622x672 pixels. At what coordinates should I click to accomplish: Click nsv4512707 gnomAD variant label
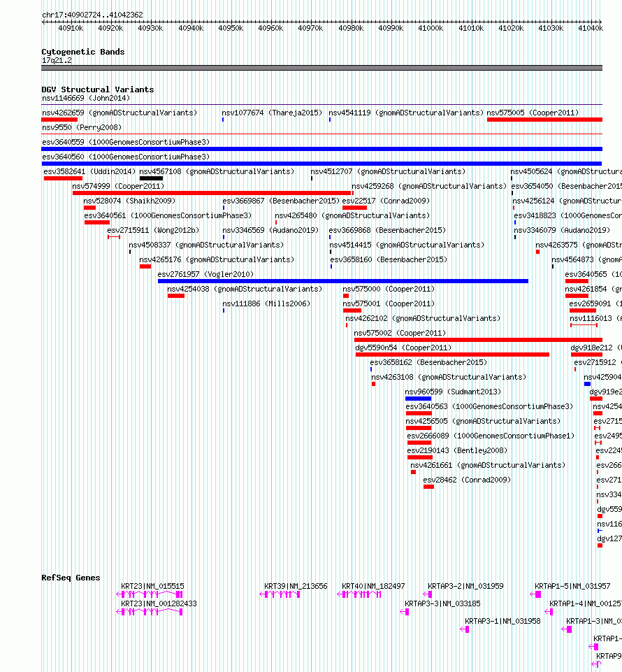tap(388, 171)
